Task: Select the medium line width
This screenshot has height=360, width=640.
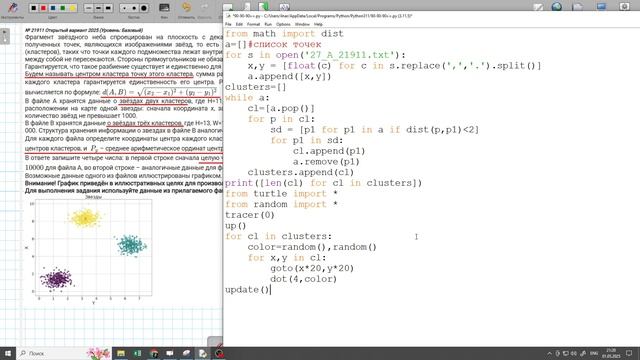Action: tap(98, 8)
